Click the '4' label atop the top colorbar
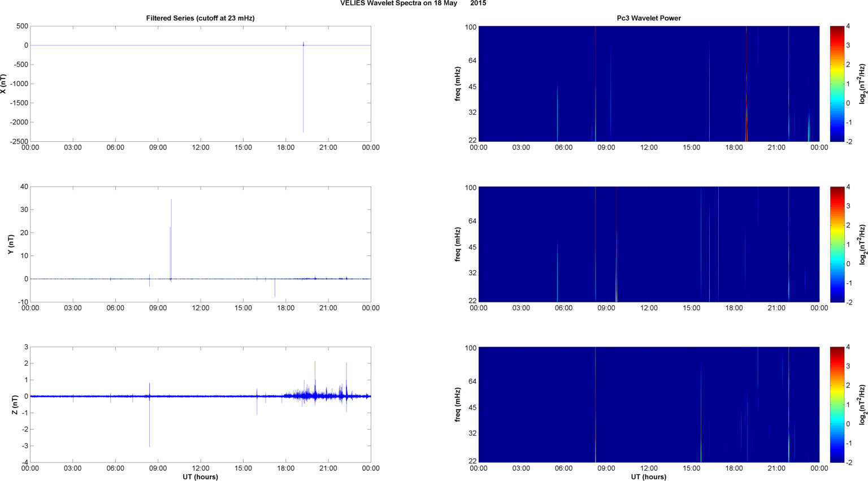 coord(848,27)
